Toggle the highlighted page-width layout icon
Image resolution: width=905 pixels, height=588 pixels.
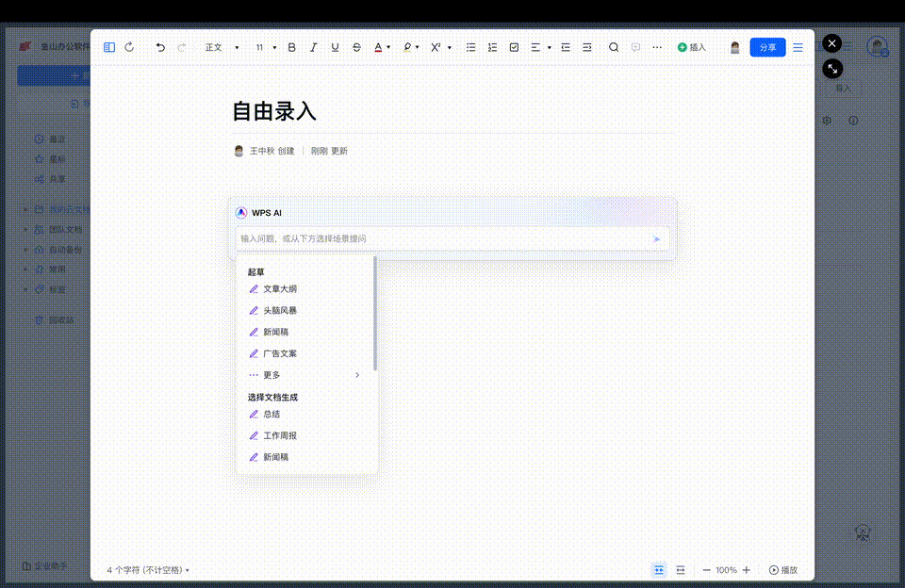659,569
